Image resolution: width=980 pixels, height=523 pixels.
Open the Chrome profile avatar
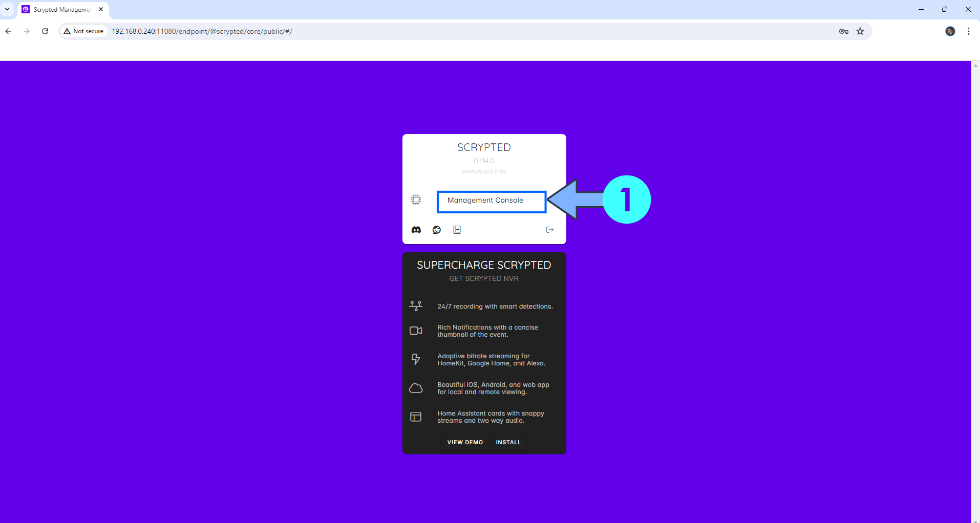[x=950, y=31]
